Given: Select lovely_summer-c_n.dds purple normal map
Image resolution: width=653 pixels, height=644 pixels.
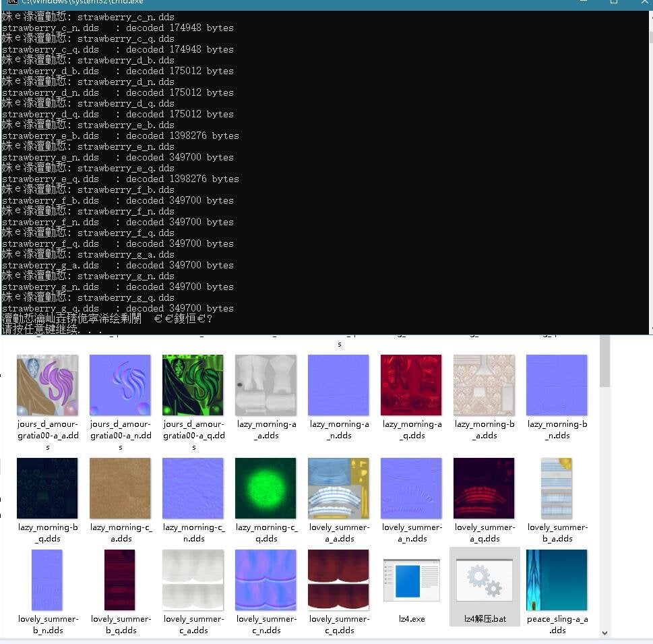Looking at the screenshot, I should coord(266,580).
